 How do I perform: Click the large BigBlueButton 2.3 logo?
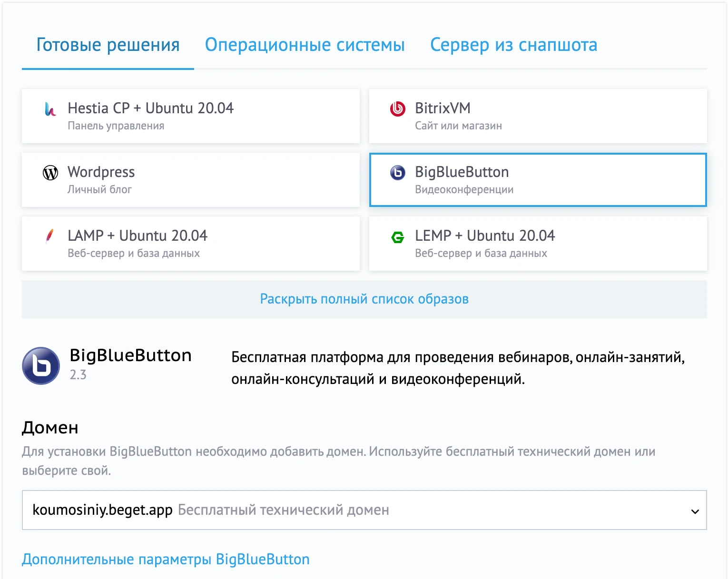coord(41,365)
